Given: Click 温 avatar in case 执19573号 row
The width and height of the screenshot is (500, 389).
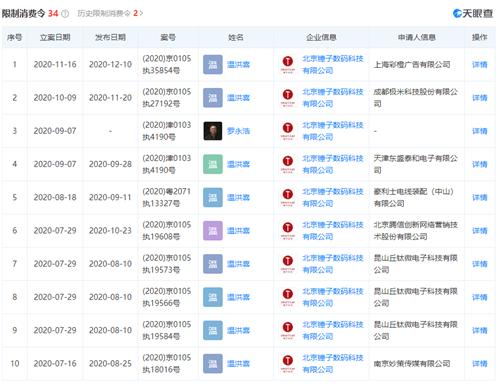Looking at the screenshot, I should pyautogui.click(x=213, y=264).
